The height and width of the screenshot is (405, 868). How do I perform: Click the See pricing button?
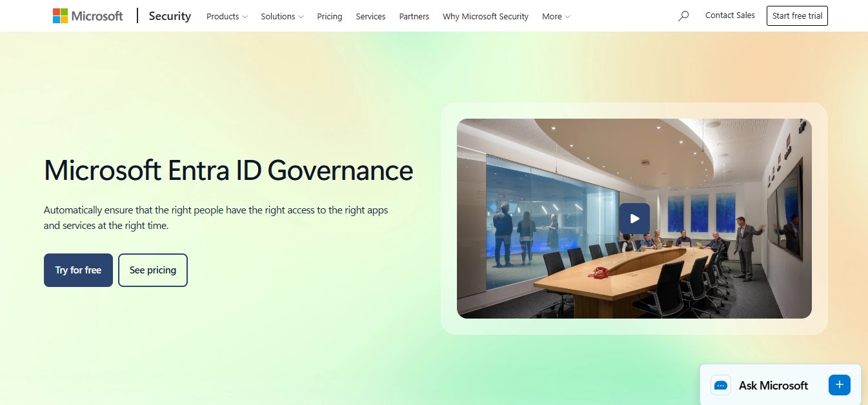coord(153,270)
